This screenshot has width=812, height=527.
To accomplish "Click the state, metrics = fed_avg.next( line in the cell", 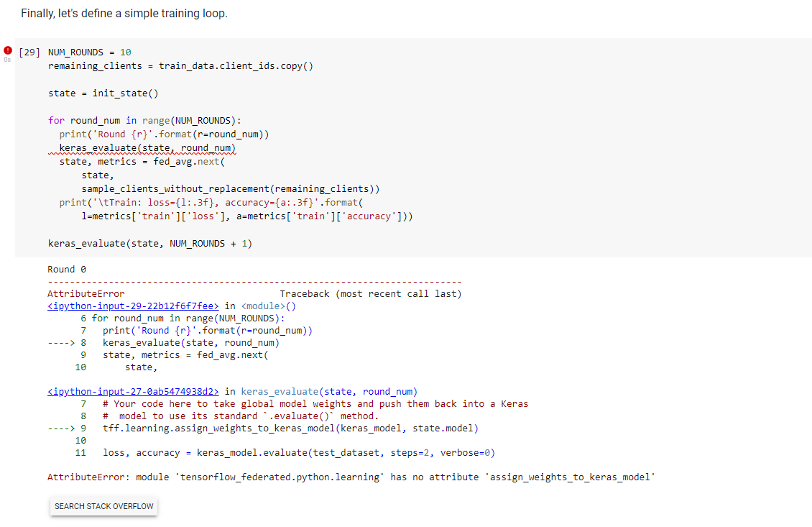I will tap(142, 162).
